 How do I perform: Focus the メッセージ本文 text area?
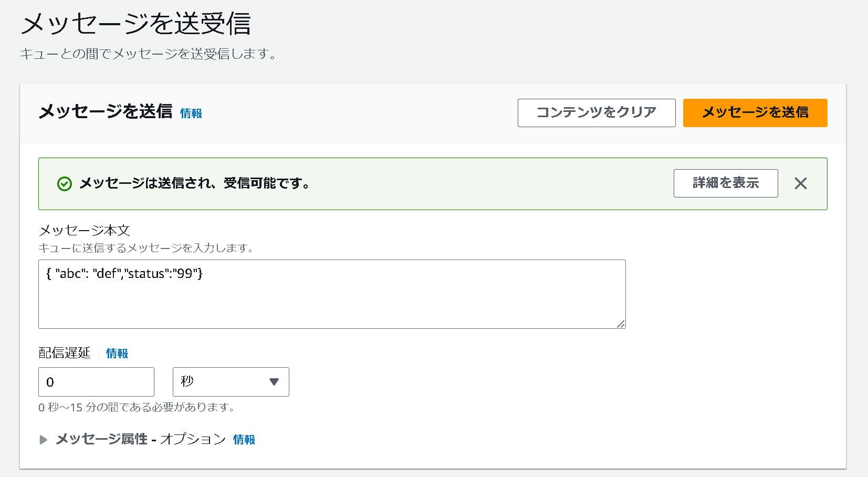pyautogui.click(x=332, y=294)
